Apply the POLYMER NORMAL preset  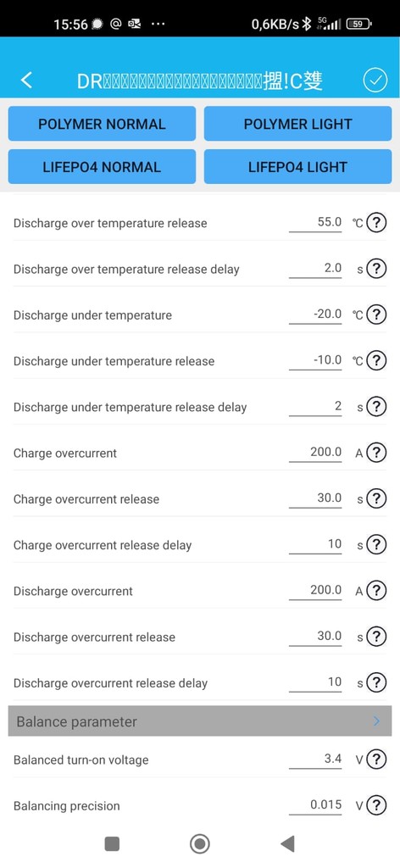click(102, 124)
